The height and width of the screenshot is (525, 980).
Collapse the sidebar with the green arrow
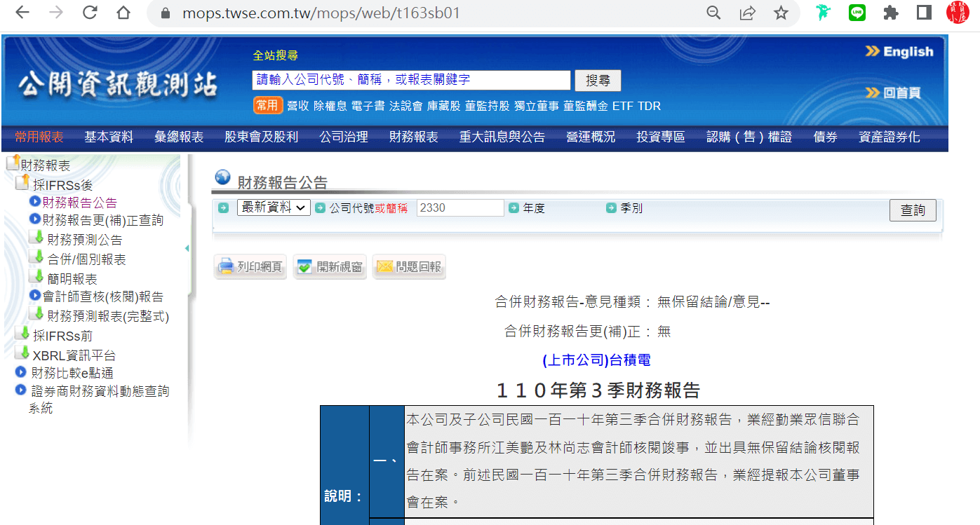[x=187, y=248]
